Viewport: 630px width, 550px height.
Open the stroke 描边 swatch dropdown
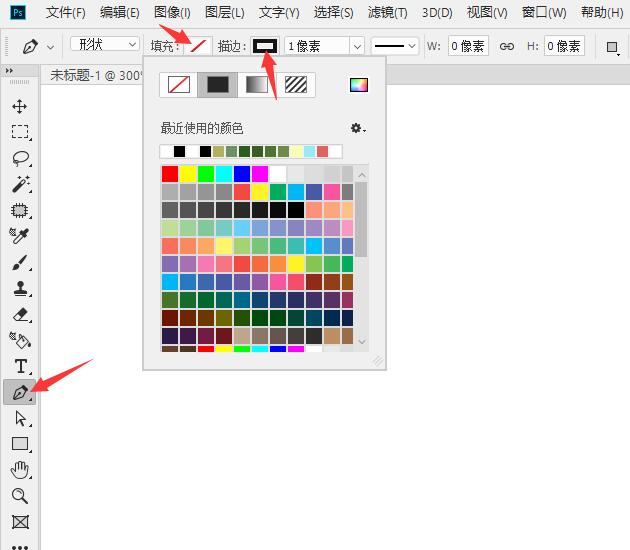click(265, 46)
